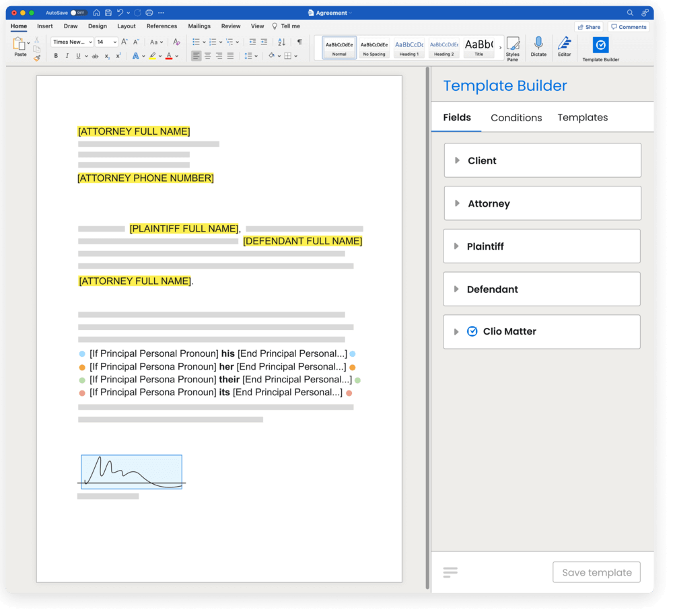This screenshot has height=616, width=673.
Task: Select the signature box in the document
Action: 131,471
